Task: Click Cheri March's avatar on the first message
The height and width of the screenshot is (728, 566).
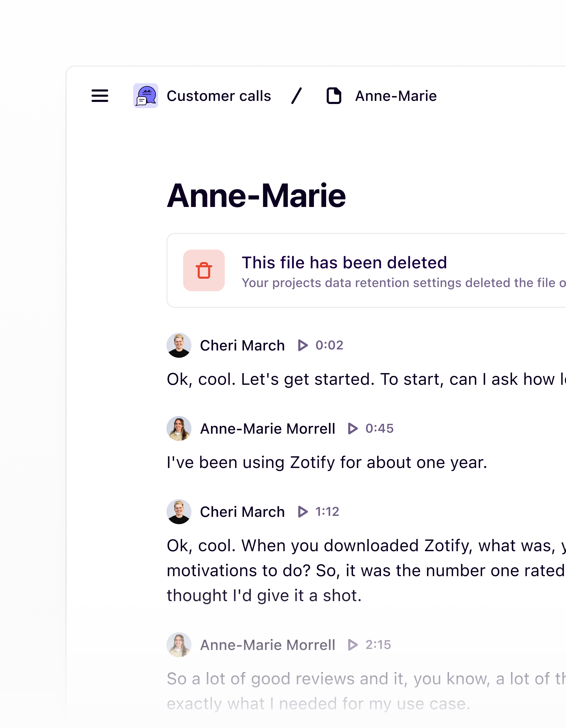Action: click(x=179, y=345)
